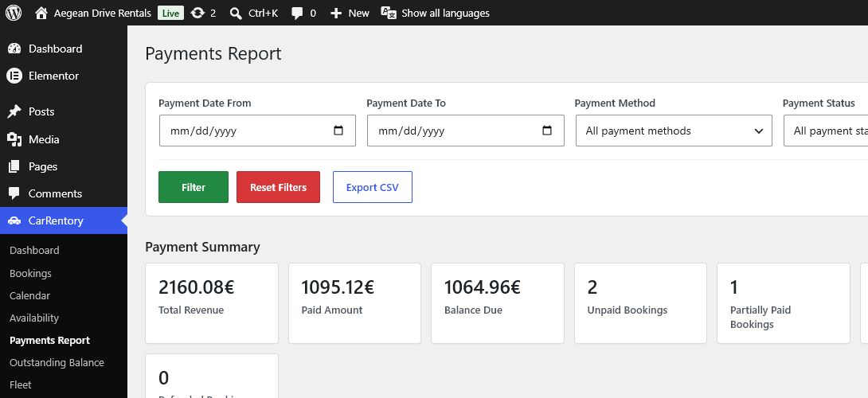Open the Calendar submenu

[30, 296]
